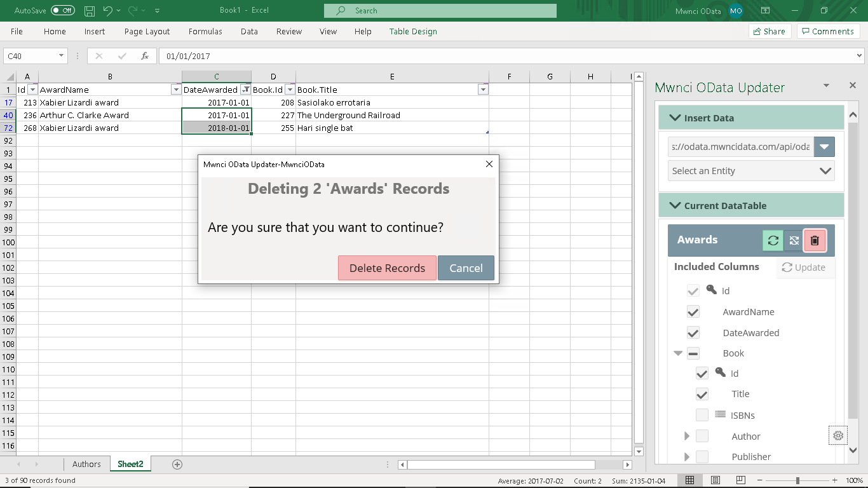868x488 pixels.
Task: Open the View ribbon tab
Action: pos(328,31)
